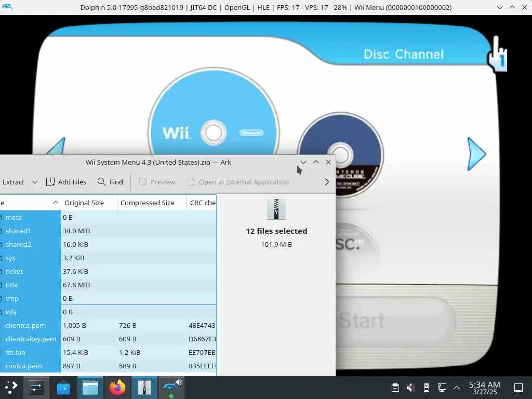Click the 1.2 KiB compressed size cell
Screen dimensions: 532x399
[129, 353]
